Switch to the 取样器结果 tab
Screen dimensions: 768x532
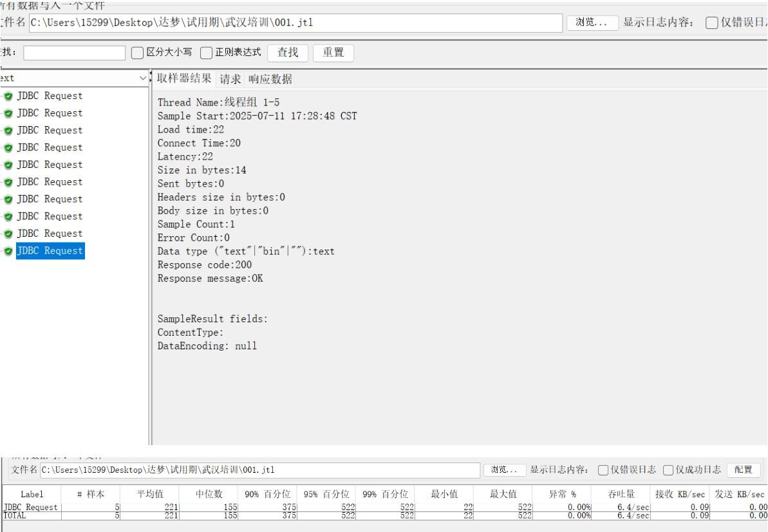(x=183, y=78)
